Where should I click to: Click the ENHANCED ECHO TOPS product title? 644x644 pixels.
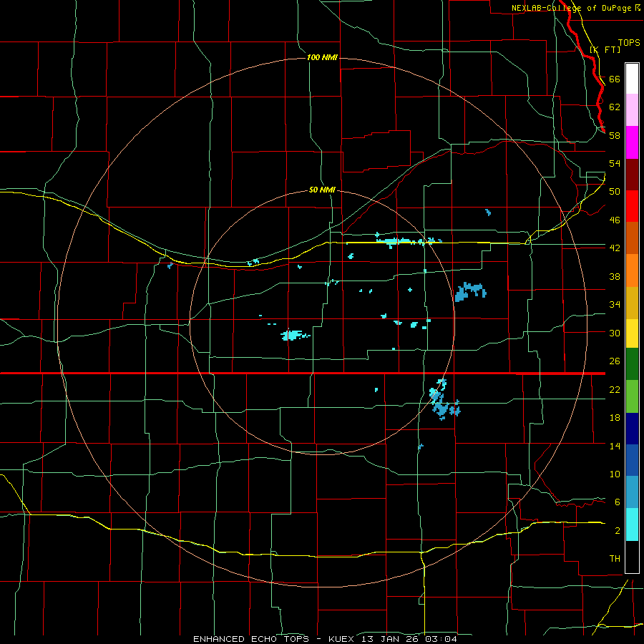pos(250,639)
